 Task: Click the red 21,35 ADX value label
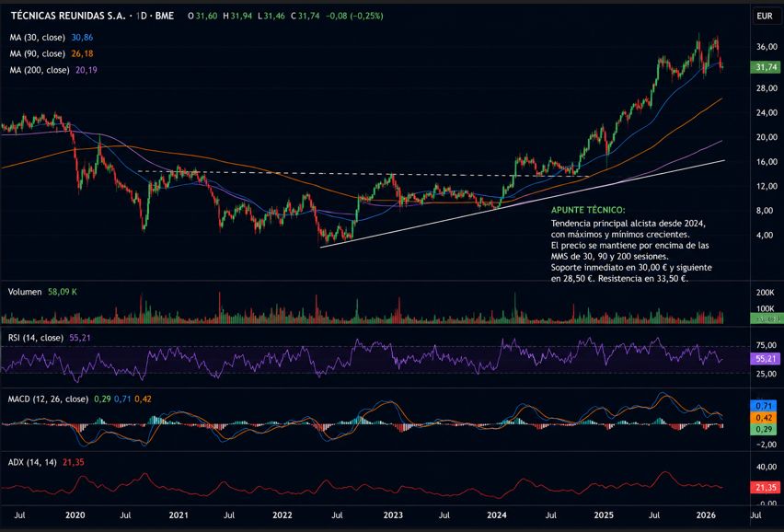pyautogui.click(x=766, y=488)
